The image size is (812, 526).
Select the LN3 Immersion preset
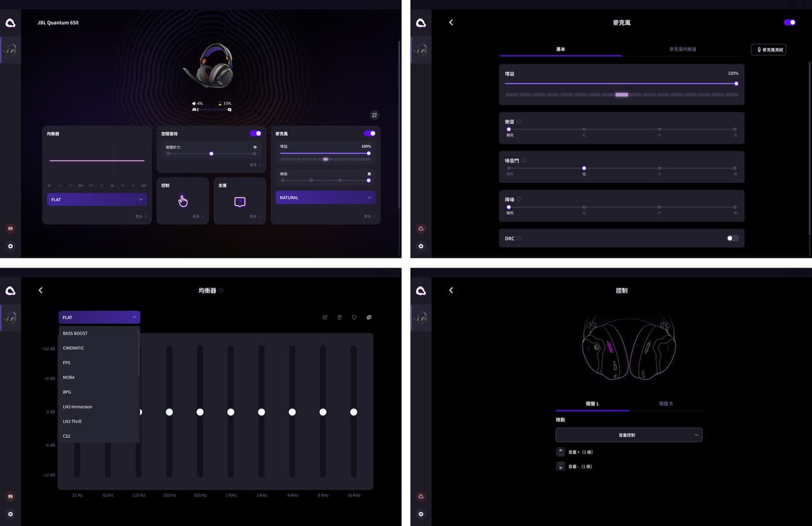pos(98,407)
